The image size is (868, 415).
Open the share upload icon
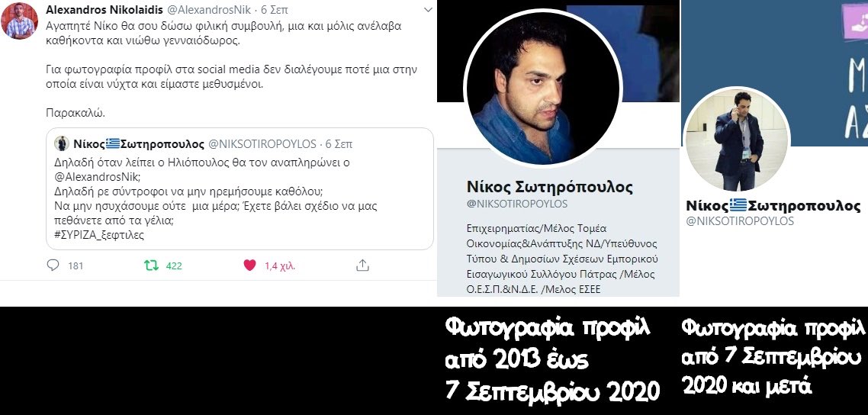[362, 265]
